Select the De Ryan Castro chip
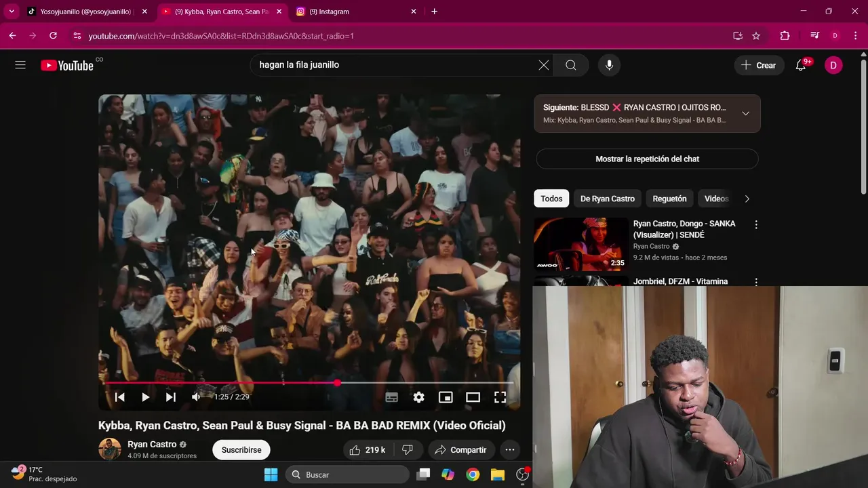The height and width of the screenshot is (488, 868). tap(608, 199)
